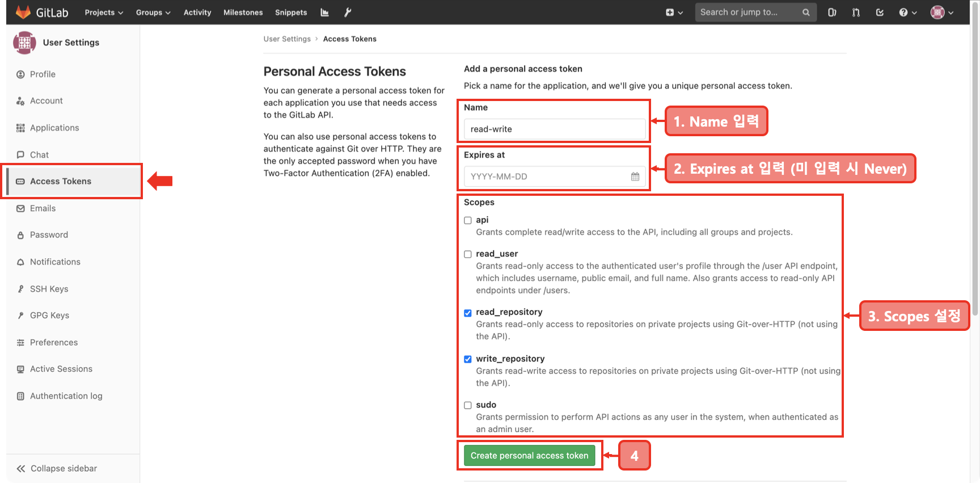
Task: Open the calendar date picker icon
Action: tap(635, 177)
